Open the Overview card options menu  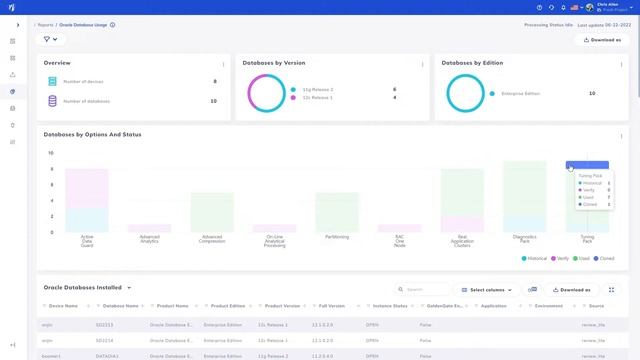point(223,64)
